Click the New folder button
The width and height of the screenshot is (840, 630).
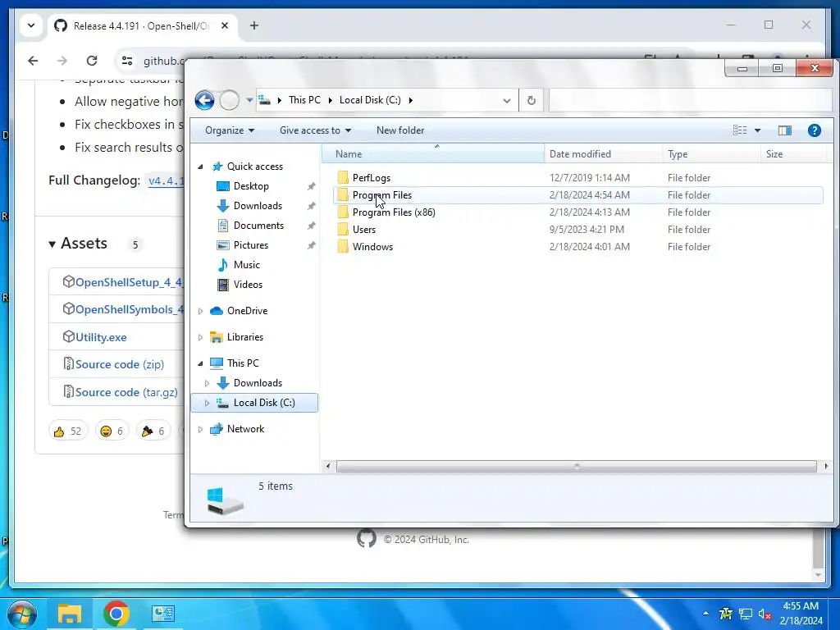pyautogui.click(x=400, y=130)
